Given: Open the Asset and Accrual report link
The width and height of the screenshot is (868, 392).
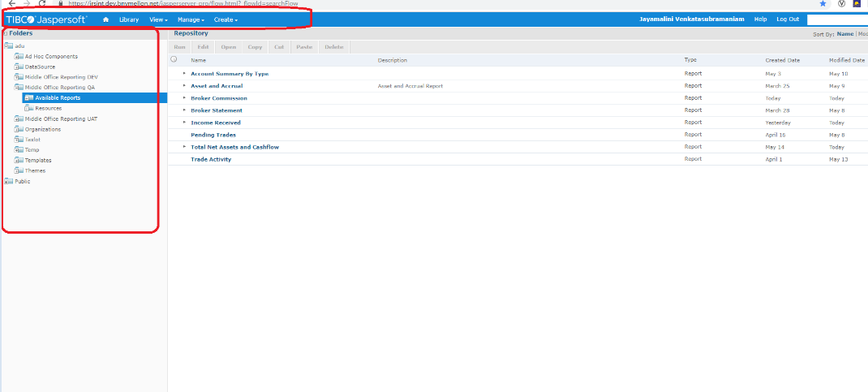Looking at the screenshot, I should [217, 86].
